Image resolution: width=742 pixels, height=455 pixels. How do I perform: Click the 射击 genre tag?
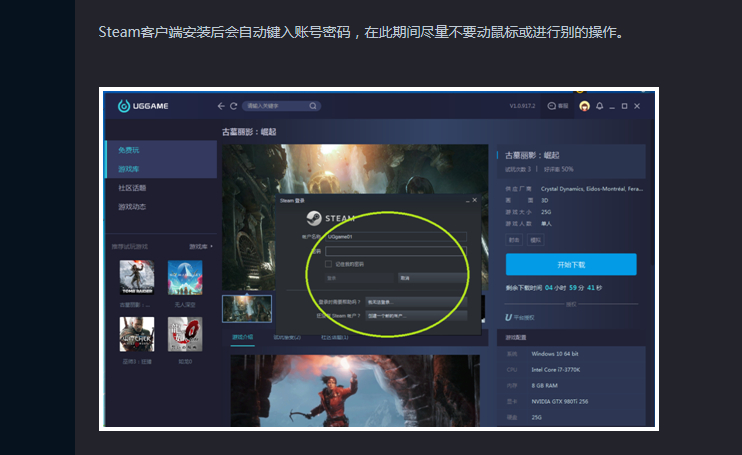pos(514,240)
